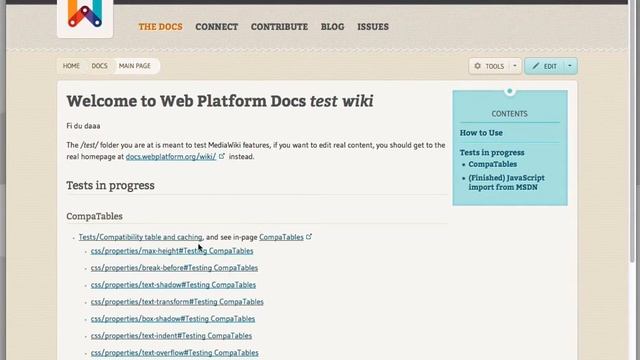Go to the BLOG section
Viewport: 640px width, 360px height.
(332, 27)
